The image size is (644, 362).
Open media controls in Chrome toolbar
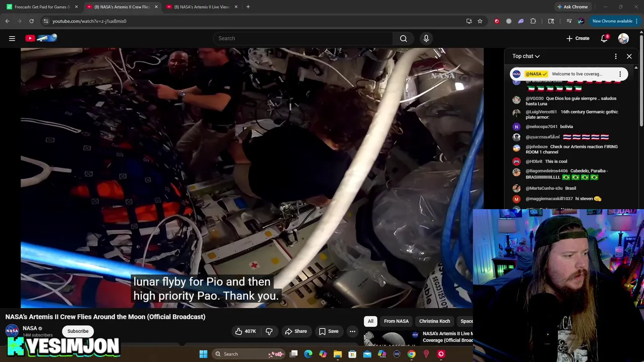click(569, 21)
